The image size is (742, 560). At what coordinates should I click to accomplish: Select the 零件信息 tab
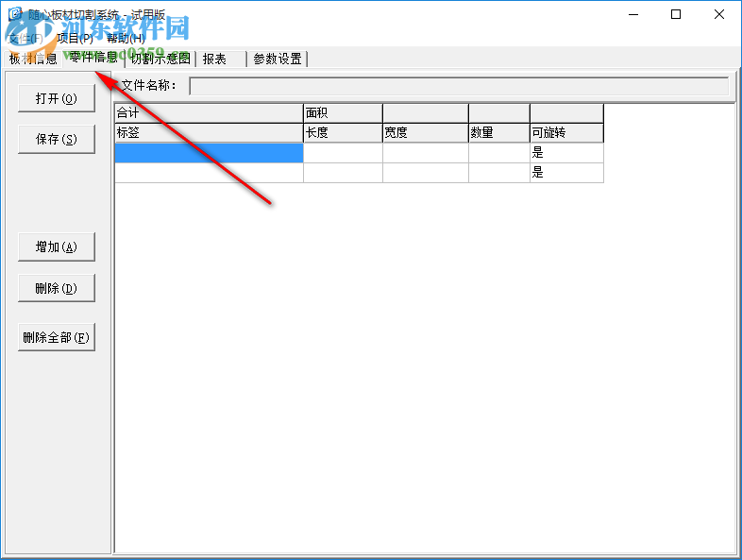(93, 58)
